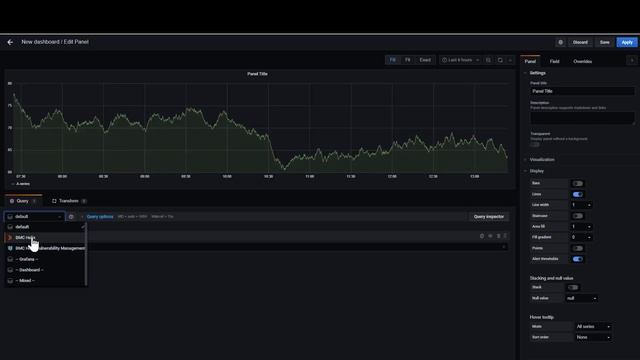Open the Query inspector
This screenshot has height=360, width=640.
489,217
